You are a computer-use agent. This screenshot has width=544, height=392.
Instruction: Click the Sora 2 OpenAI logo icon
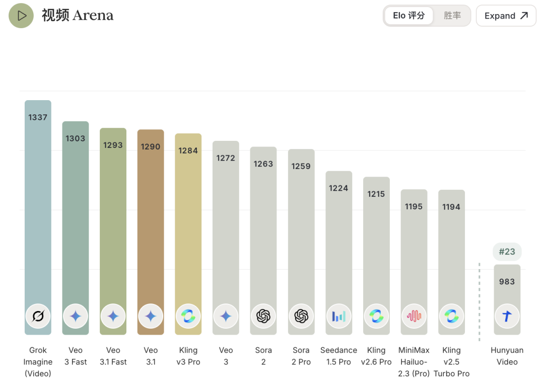[263, 316]
